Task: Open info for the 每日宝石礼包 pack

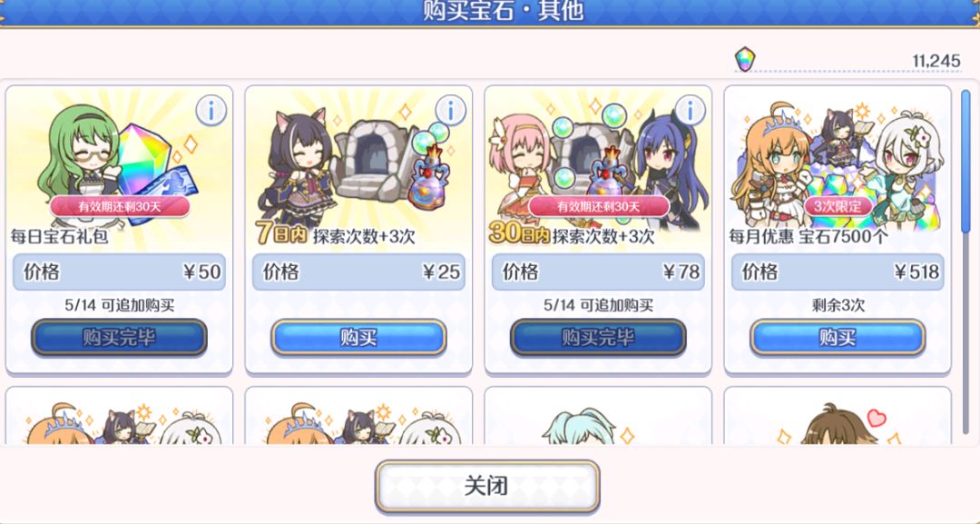Action: pyautogui.click(x=211, y=112)
